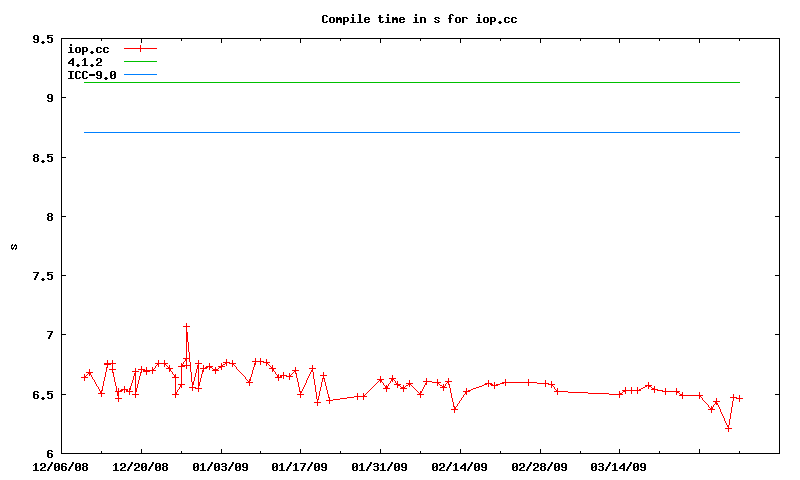Click the 03/14/09 date label on x-axis

619,466
